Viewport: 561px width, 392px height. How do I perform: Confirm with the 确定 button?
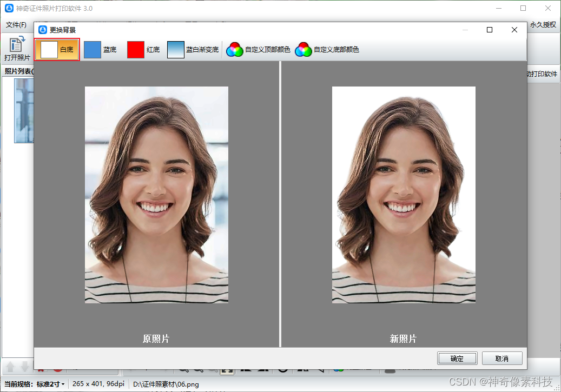click(457, 358)
